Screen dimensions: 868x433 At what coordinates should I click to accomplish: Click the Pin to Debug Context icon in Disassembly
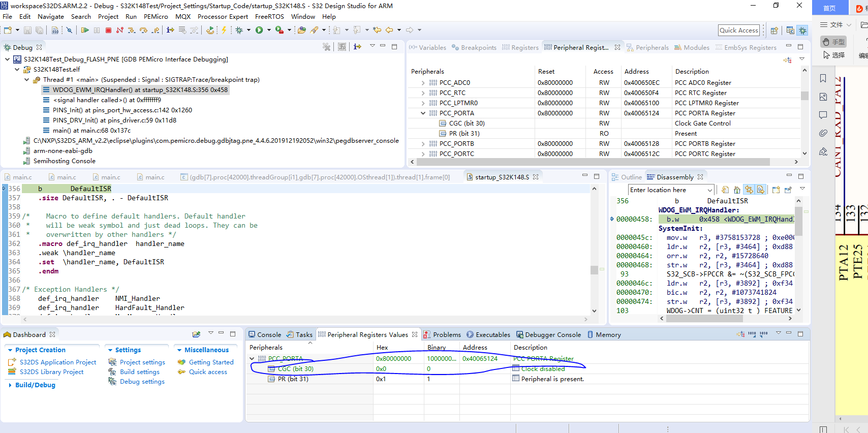click(788, 190)
